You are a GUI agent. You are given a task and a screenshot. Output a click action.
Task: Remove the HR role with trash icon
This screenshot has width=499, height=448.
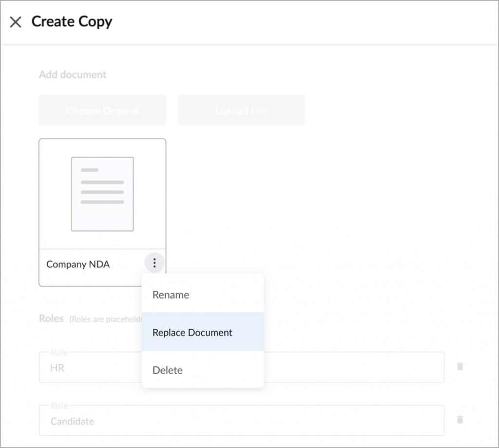tap(460, 367)
